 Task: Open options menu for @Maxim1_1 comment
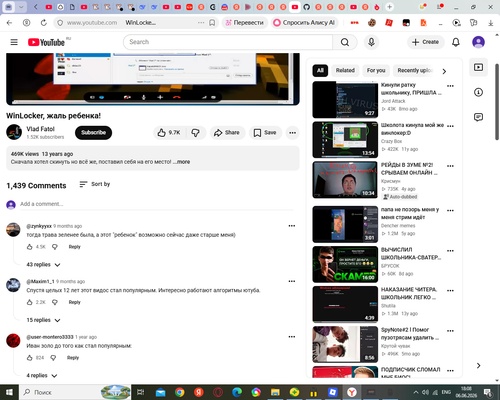click(292, 281)
